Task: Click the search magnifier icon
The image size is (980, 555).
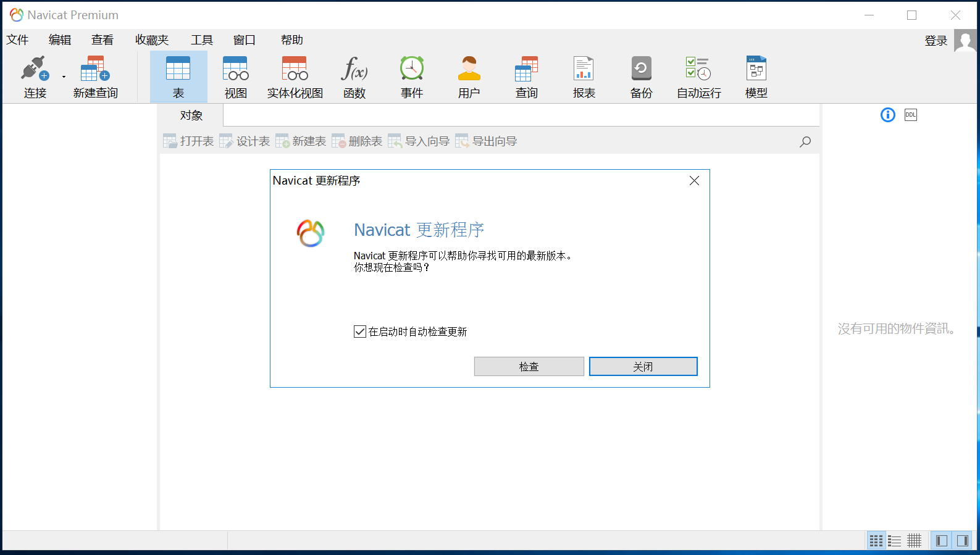Action: (805, 142)
